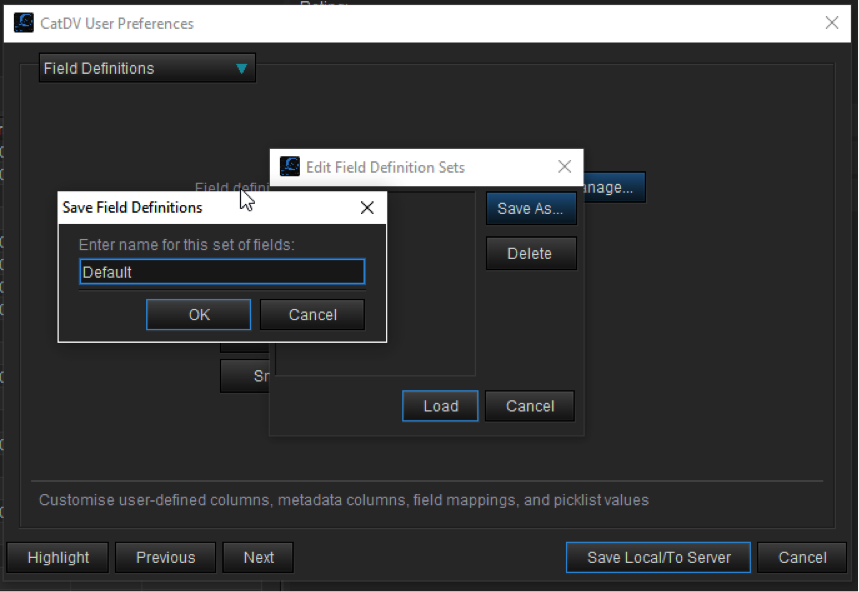This screenshot has width=859, height=592.
Task: Click the Highlight button
Action: (58, 557)
